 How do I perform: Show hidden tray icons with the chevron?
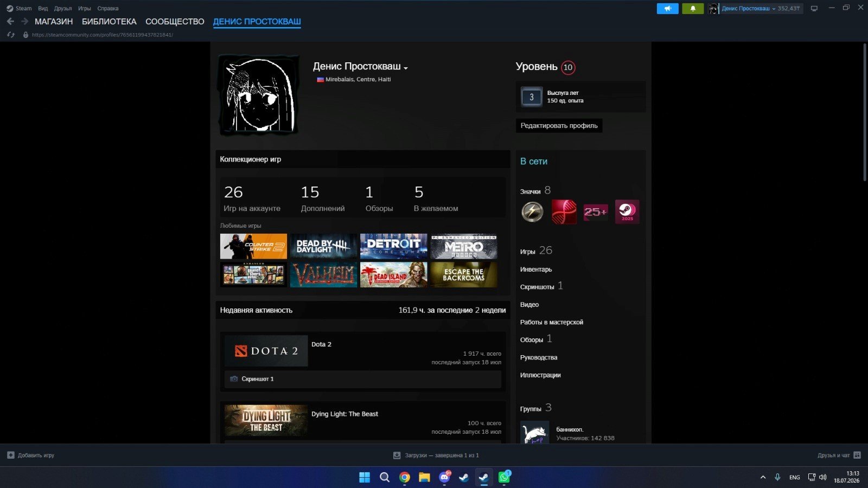click(x=763, y=477)
